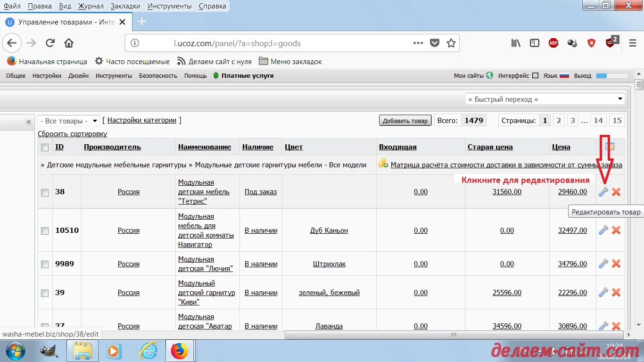
Task: Show the site information icon
Action: pyautogui.click(x=135, y=43)
